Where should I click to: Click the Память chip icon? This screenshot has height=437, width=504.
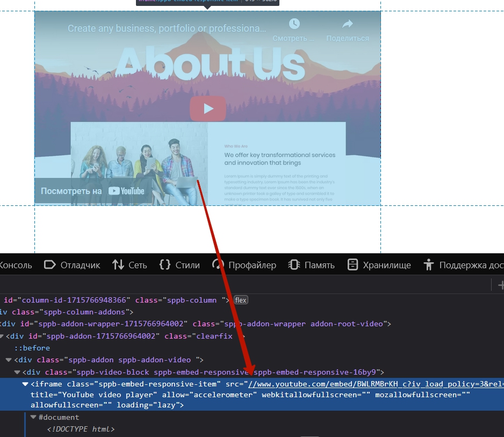point(294,265)
